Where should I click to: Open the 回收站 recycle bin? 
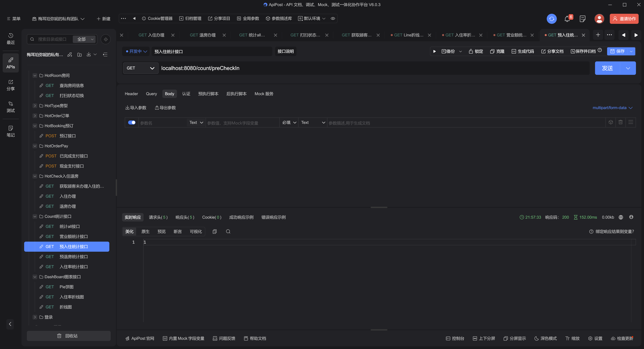pyautogui.click(x=68, y=336)
